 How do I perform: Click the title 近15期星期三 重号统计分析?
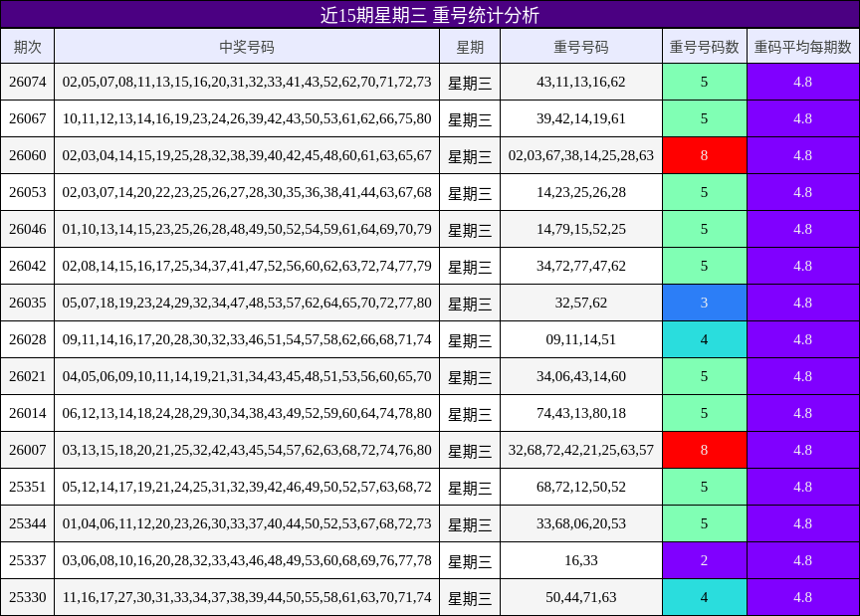coord(430,14)
